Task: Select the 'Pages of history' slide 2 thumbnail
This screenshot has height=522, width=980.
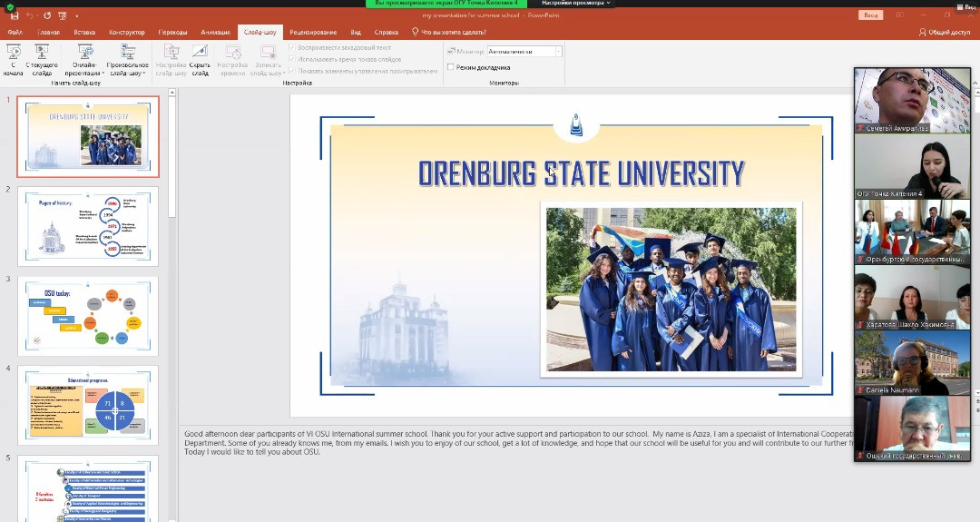Action: point(87,226)
